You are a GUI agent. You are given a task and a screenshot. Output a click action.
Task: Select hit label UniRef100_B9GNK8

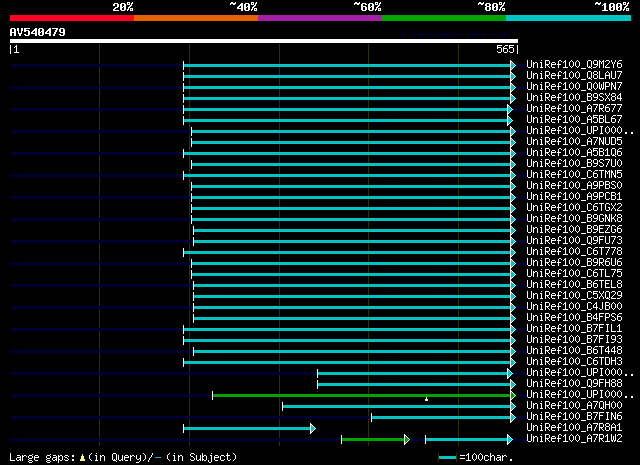pyautogui.click(x=574, y=218)
